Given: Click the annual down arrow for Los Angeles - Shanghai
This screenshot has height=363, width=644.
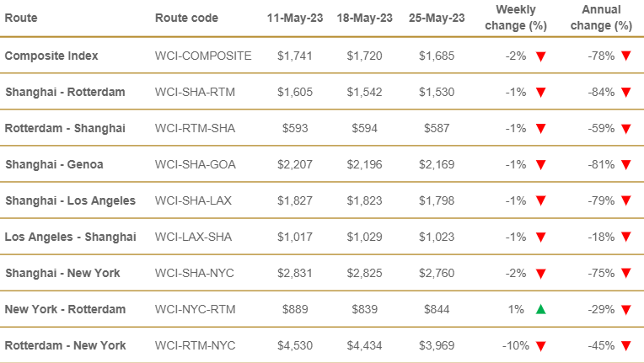Looking at the screenshot, I should tap(626, 237).
